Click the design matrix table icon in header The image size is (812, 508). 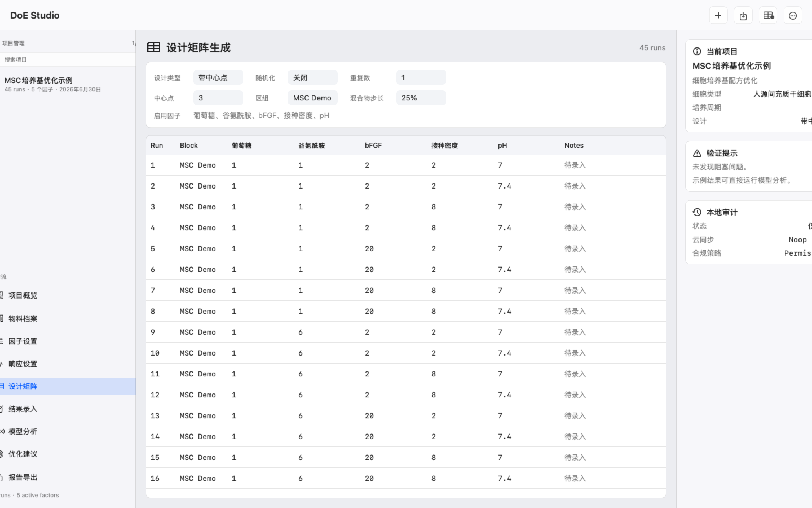(154, 47)
